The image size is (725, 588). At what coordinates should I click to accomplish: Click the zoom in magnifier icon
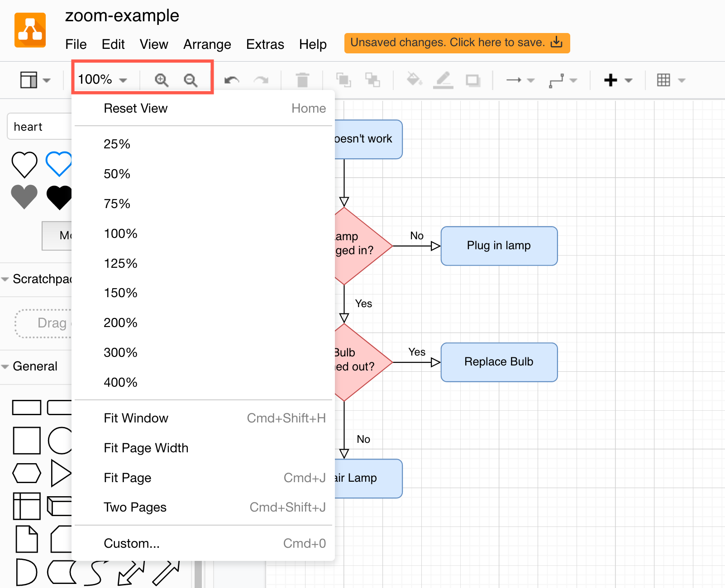point(161,80)
